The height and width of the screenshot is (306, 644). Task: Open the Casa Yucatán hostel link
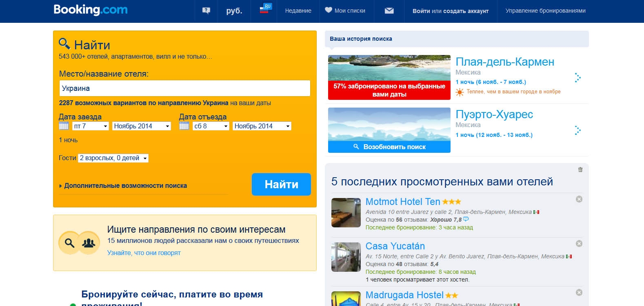pyautogui.click(x=395, y=246)
